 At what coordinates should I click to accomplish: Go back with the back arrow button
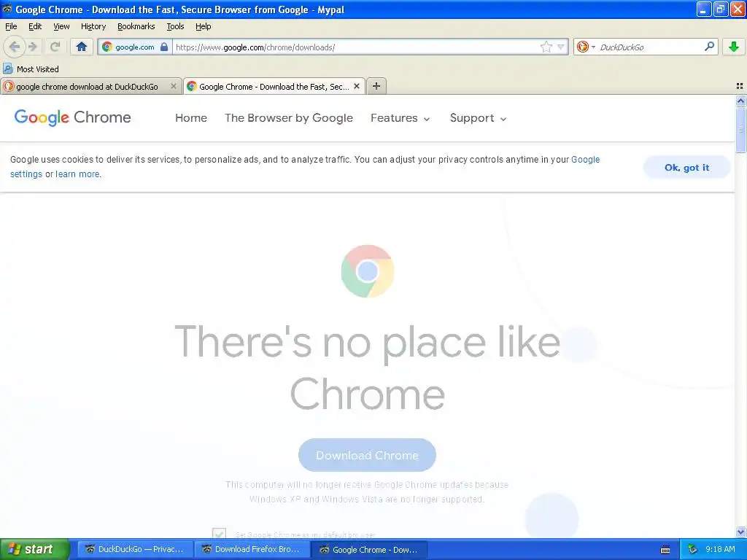pos(14,47)
